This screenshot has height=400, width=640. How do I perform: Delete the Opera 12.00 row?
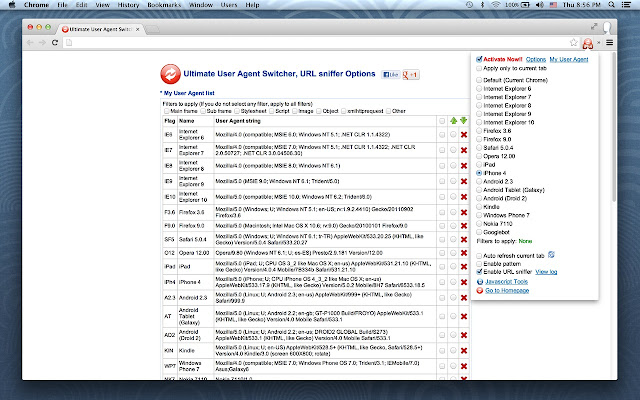pos(464,253)
